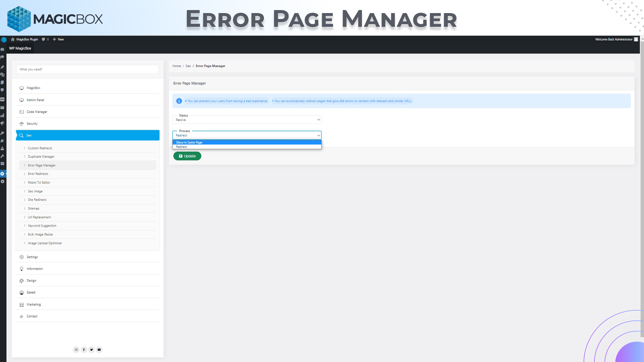Open the WP MagicBox tab
This screenshot has width=644, height=362.
[x=20, y=48]
